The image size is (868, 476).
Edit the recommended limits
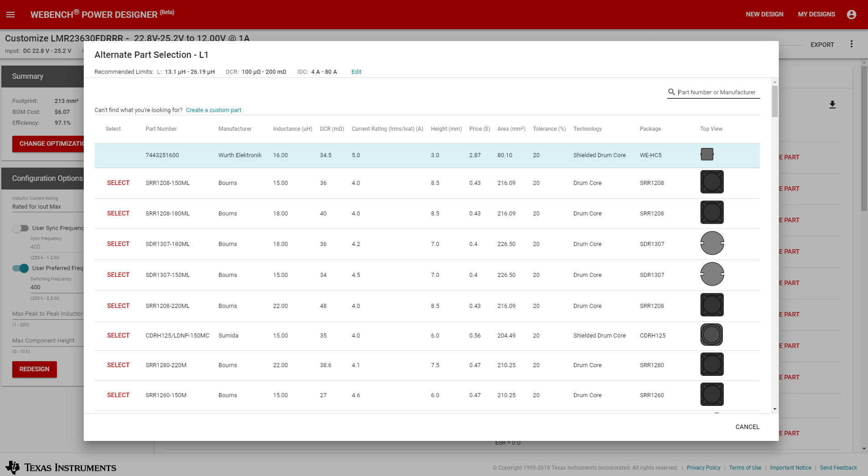tap(356, 72)
